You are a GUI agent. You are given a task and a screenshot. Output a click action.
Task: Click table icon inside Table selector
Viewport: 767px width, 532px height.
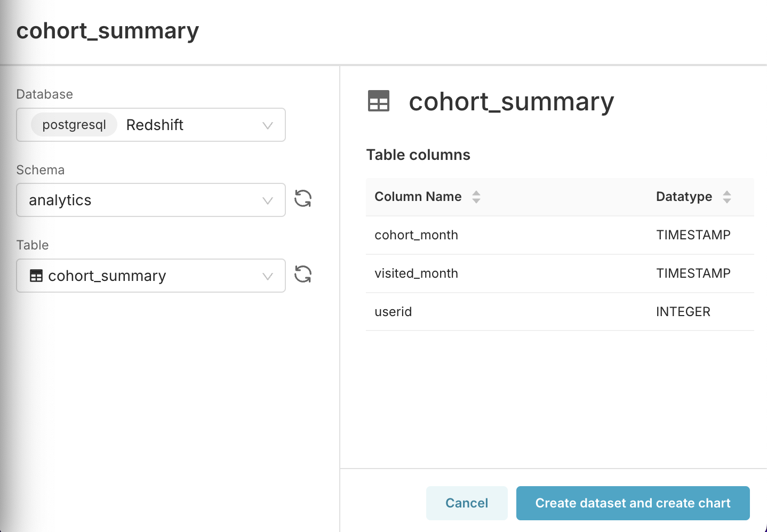[36, 276]
